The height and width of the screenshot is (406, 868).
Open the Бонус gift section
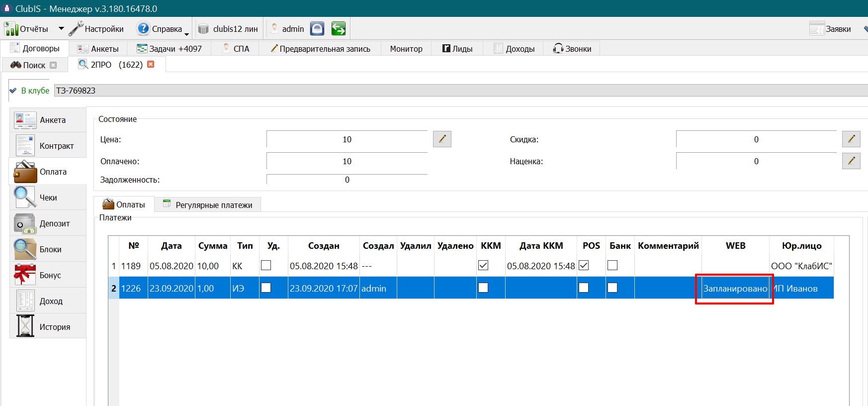48,275
